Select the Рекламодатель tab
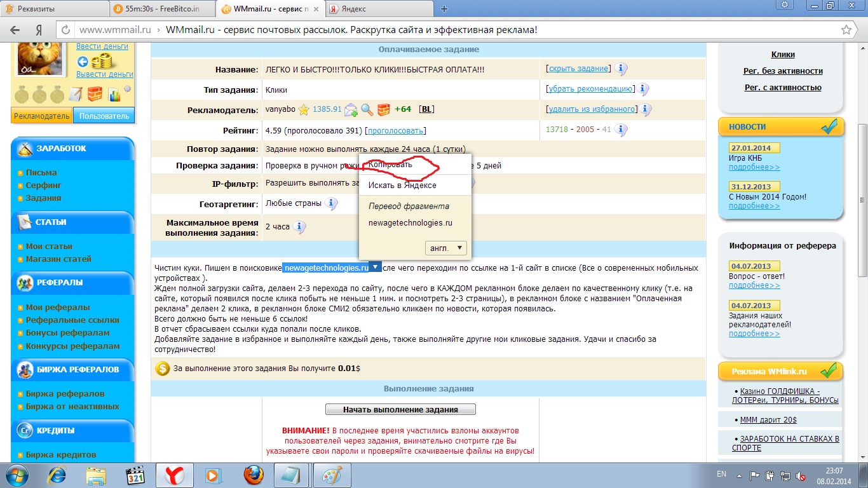The height and width of the screenshot is (488, 868). pos(41,116)
